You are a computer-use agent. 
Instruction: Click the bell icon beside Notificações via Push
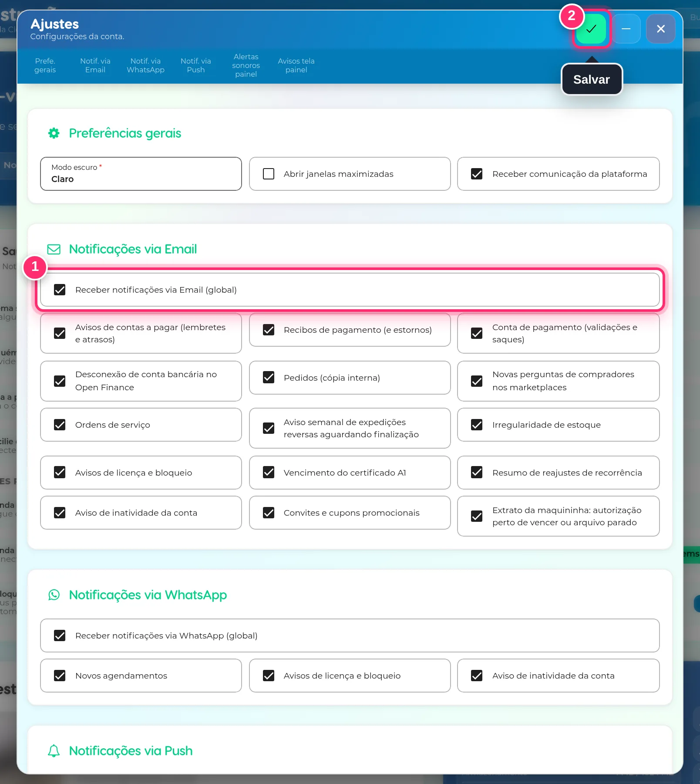tap(54, 751)
